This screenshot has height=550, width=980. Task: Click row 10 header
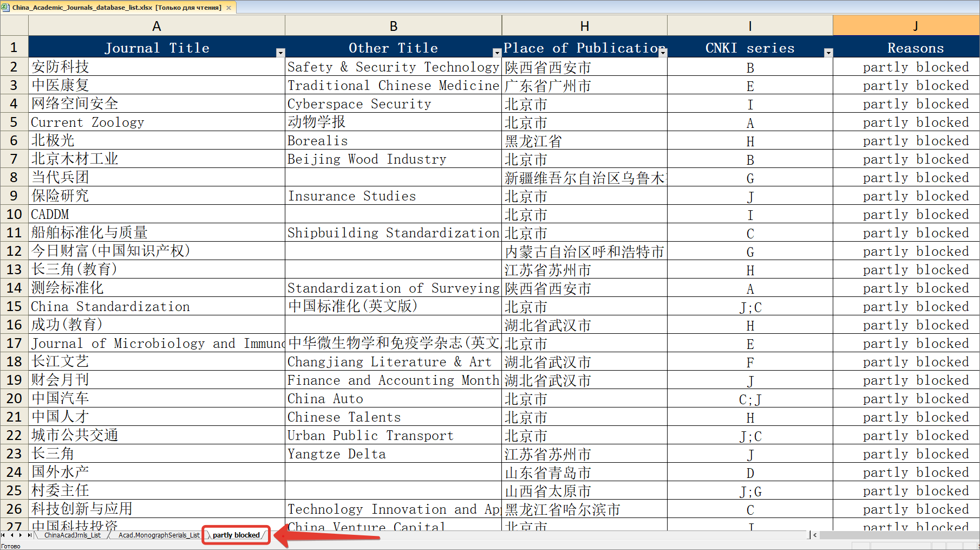[14, 215]
